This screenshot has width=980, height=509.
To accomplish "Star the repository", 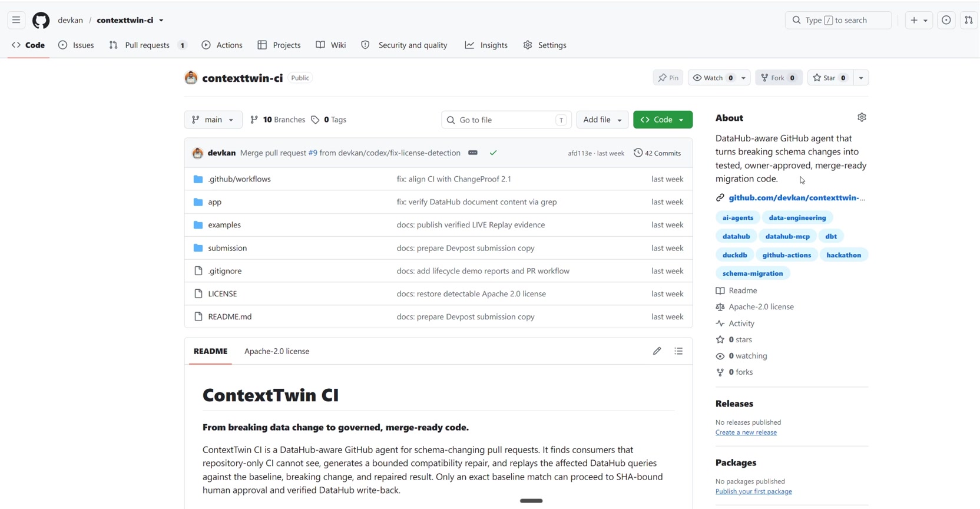I will click(x=830, y=78).
